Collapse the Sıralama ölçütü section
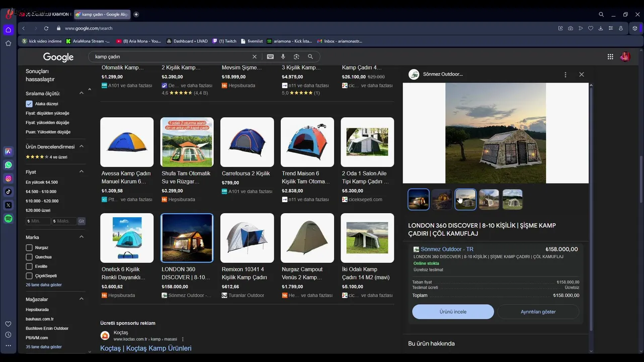 (82, 93)
